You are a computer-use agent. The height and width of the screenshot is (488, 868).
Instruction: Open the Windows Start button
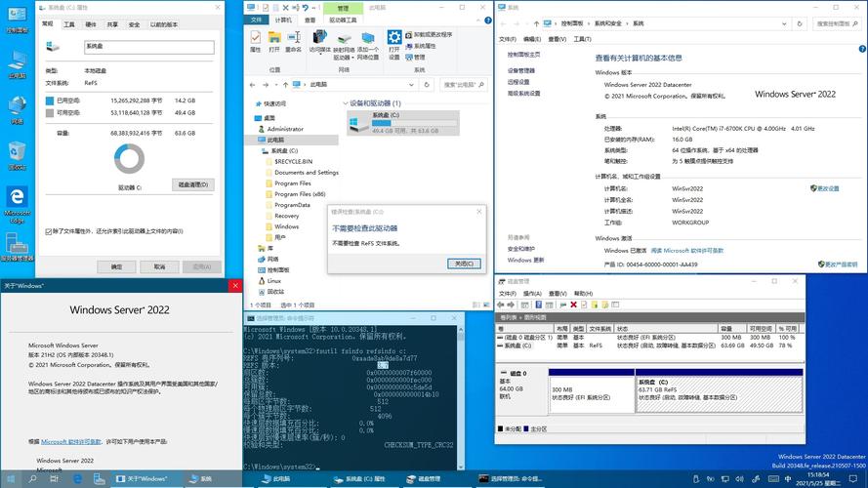[x=10, y=478]
